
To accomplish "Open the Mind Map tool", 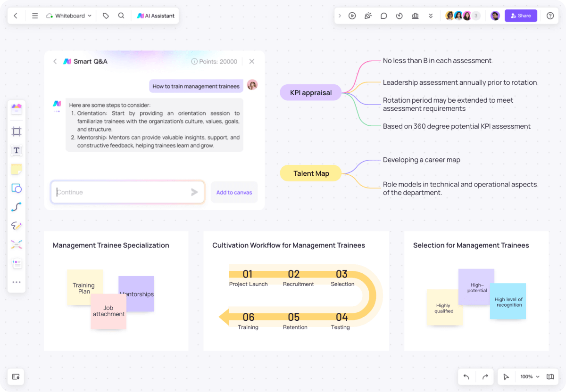I will pyautogui.click(x=16, y=245).
